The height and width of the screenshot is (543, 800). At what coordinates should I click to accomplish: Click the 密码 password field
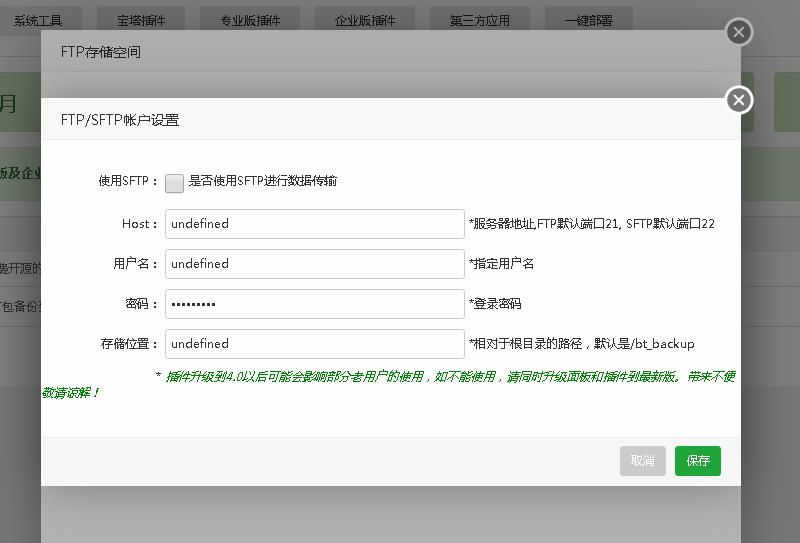point(315,304)
